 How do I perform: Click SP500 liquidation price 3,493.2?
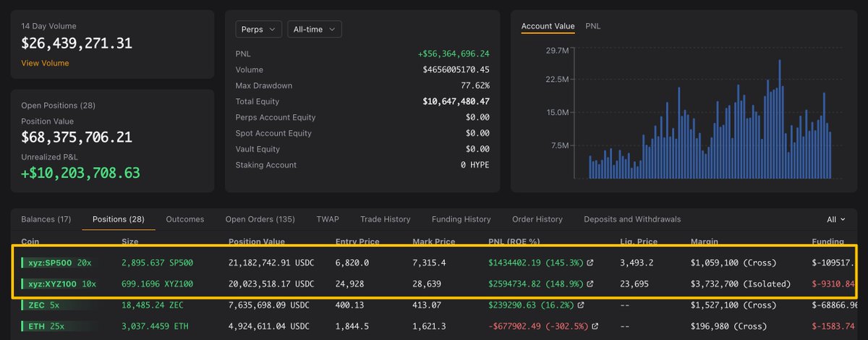[x=637, y=263]
